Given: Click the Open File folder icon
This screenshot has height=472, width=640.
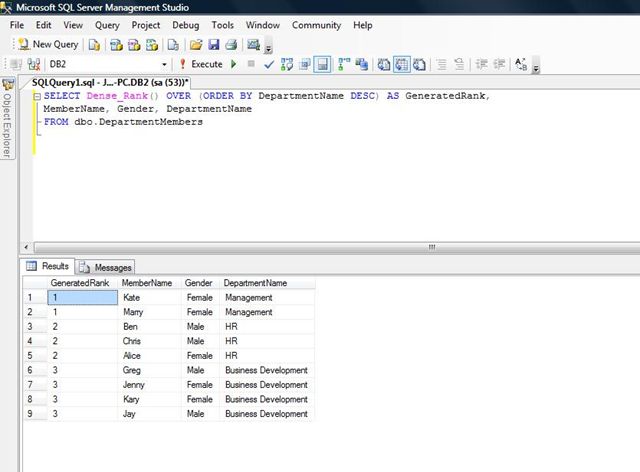Looking at the screenshot, I should point(196,44).
